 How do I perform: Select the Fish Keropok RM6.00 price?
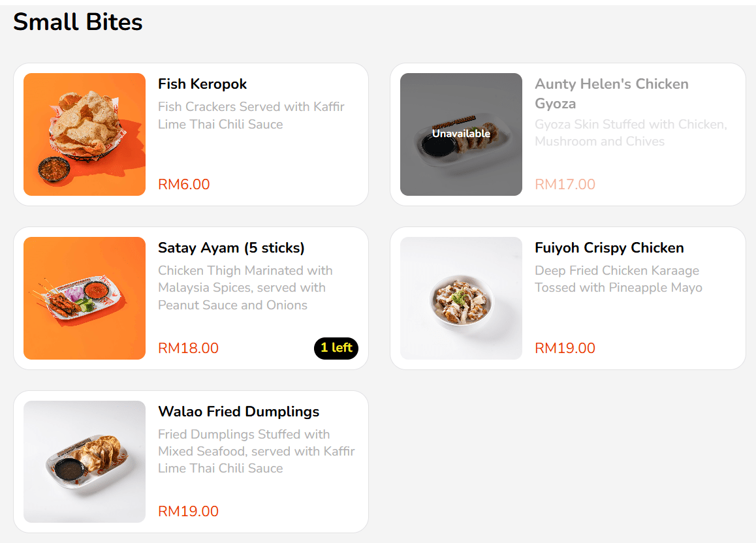click(x=184, y=185)
